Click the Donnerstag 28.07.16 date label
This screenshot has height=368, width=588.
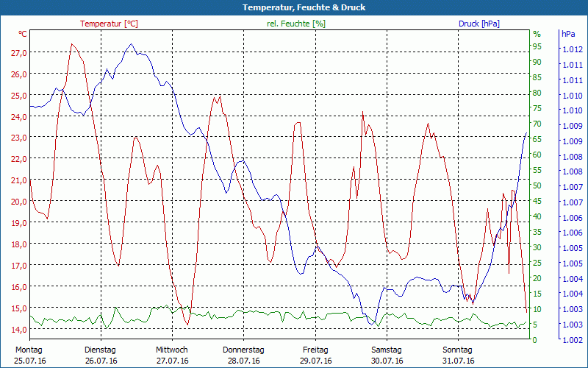pyautogui.click(x=243, y=355)
